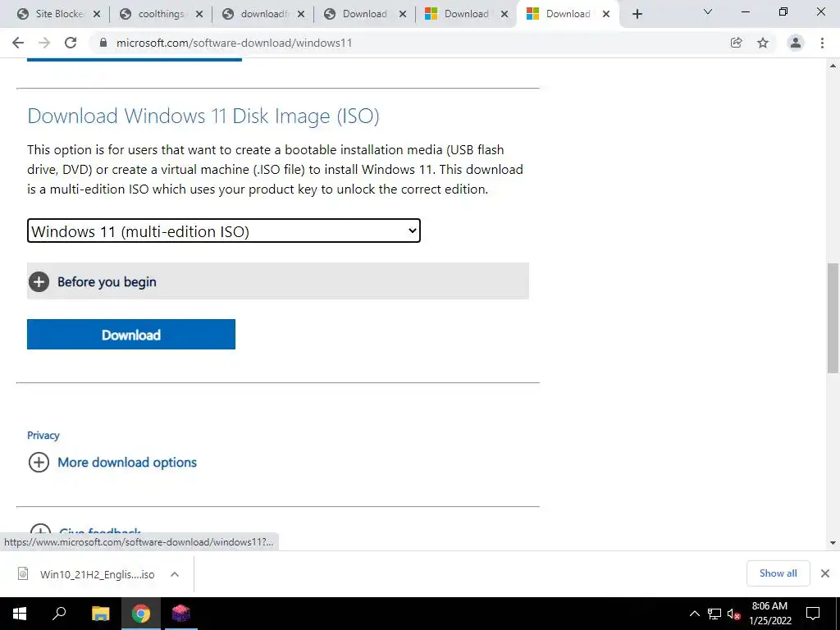Click the Download Windows 11 Disk Image heading
840x630 pixels.
click(203, 116)
